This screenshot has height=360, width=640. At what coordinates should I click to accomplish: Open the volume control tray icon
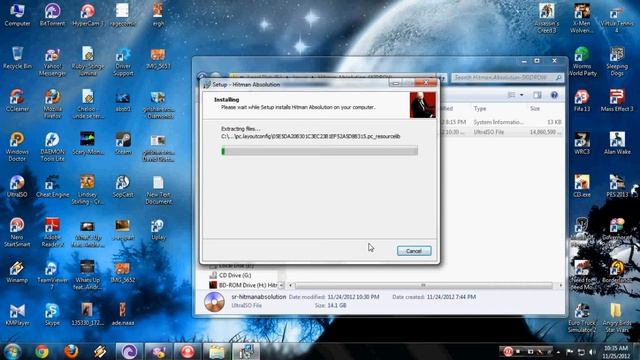tap(592, 352)
